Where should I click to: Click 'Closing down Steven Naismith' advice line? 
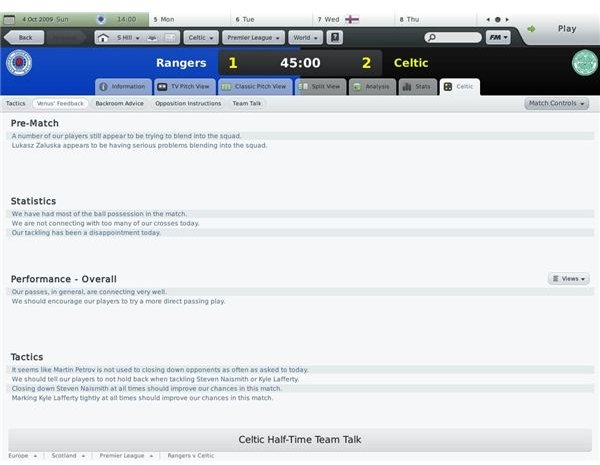(x=300, y=388)
